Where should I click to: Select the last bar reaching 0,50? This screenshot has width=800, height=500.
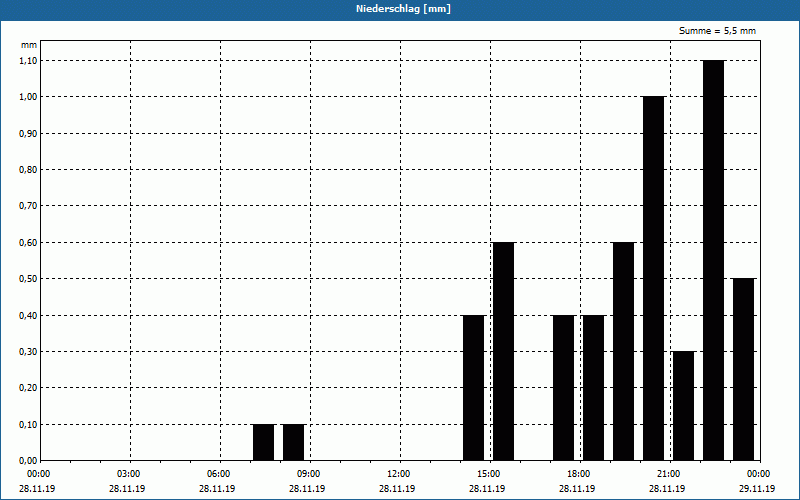(x=743, y=369)
